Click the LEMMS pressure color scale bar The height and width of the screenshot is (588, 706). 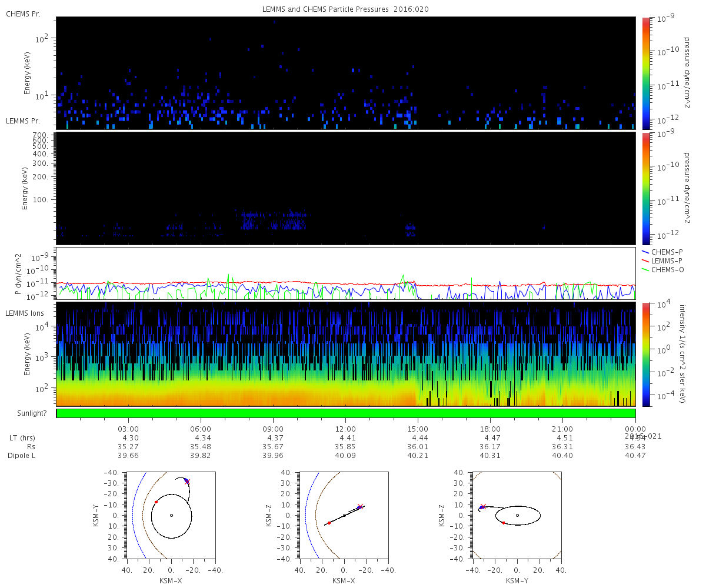click(646, 188)
